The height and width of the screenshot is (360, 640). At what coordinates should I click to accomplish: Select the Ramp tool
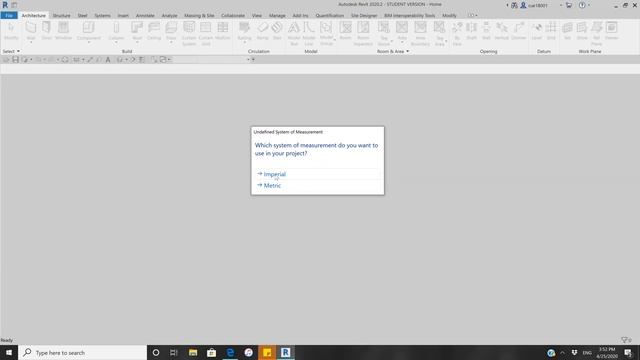[x=262, y=31]
